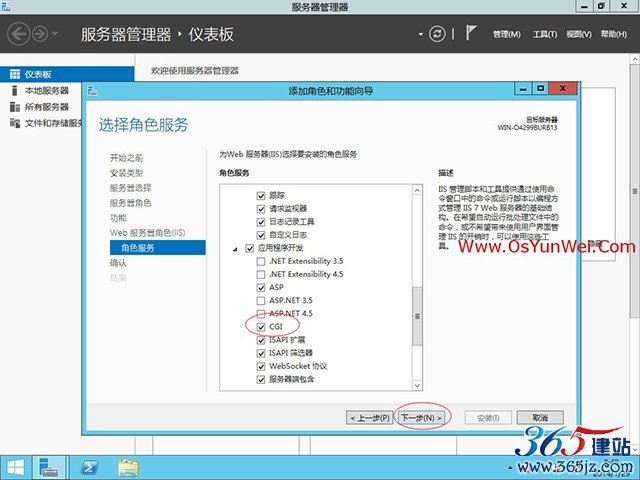640x480 pixels.
Task: Open the 视图(V) menu
Action: tap(579, 34)
